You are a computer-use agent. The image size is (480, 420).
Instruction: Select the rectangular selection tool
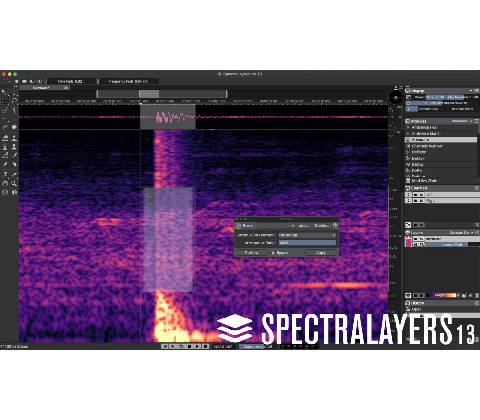tap(4, 100)
